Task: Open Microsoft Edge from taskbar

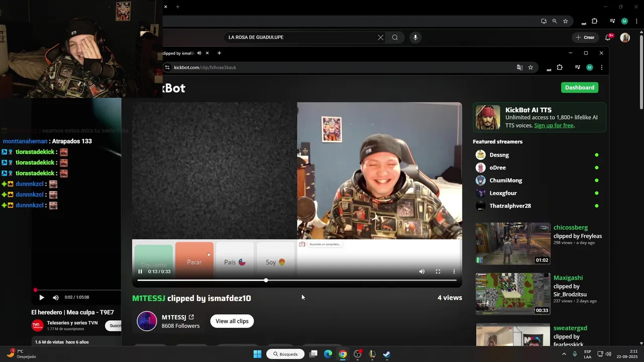Action: (328, 354)
